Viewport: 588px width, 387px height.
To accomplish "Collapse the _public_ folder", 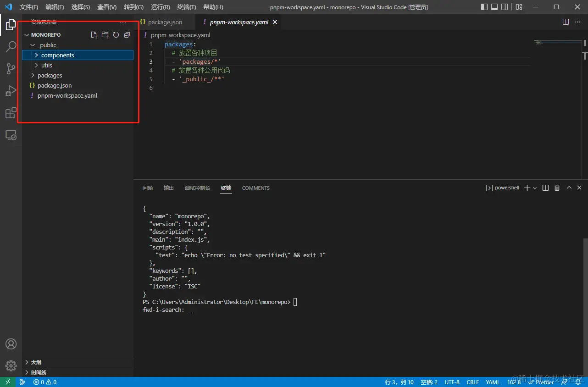I will 33,45.
